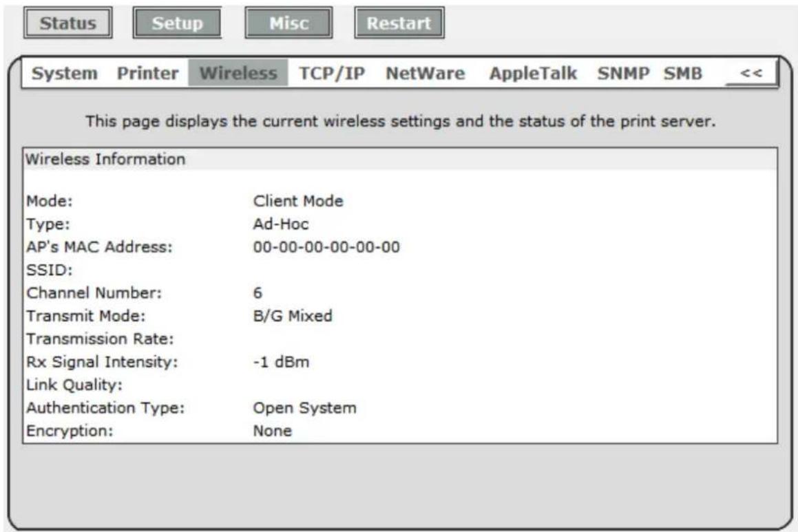Click the Open System value
Screen dimensions: 798x532
click(x=304, y=408)
